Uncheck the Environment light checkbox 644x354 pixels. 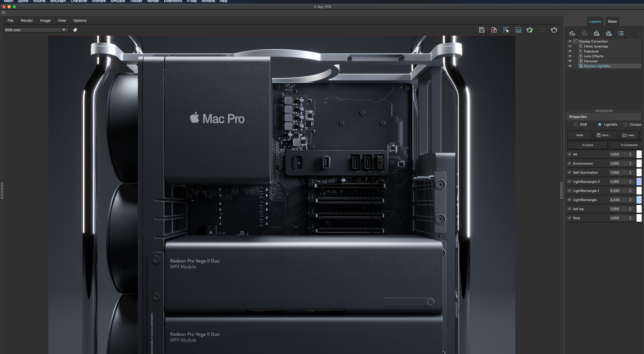pyautogui.click(x=569, y=163)
